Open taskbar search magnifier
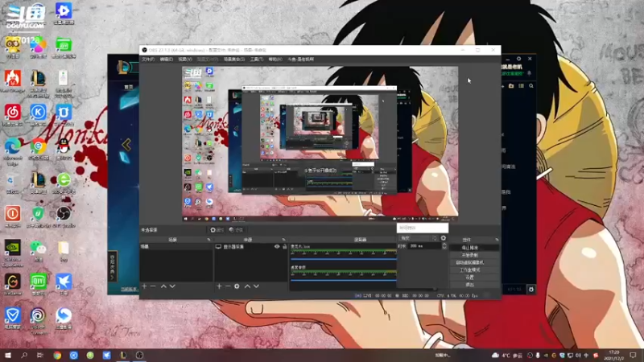Image resolution: width=644 pixels, height=362 pixels. pyautogui.click(x=24, y=355)
